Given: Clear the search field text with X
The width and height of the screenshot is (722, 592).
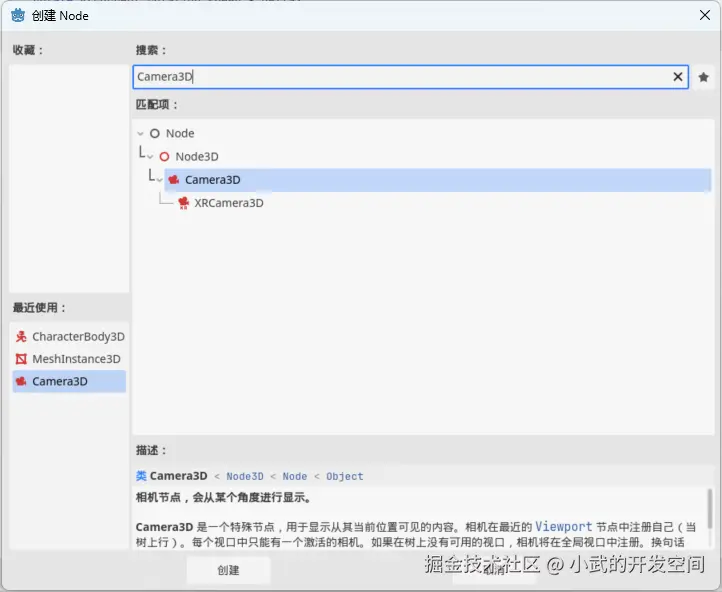Looking at the screenshot, I should [678, 76].
